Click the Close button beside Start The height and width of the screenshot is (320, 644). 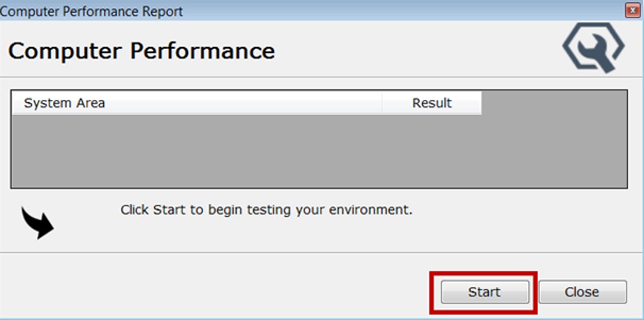click(x=582, y=292)
